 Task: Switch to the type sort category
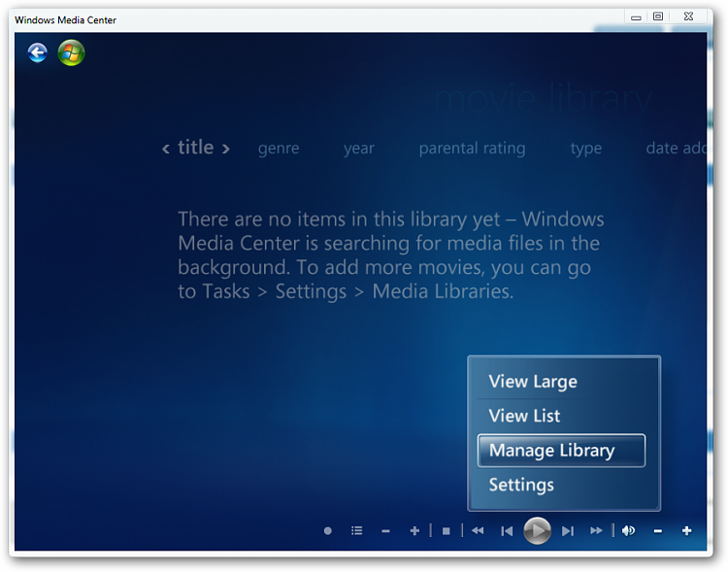586,149
